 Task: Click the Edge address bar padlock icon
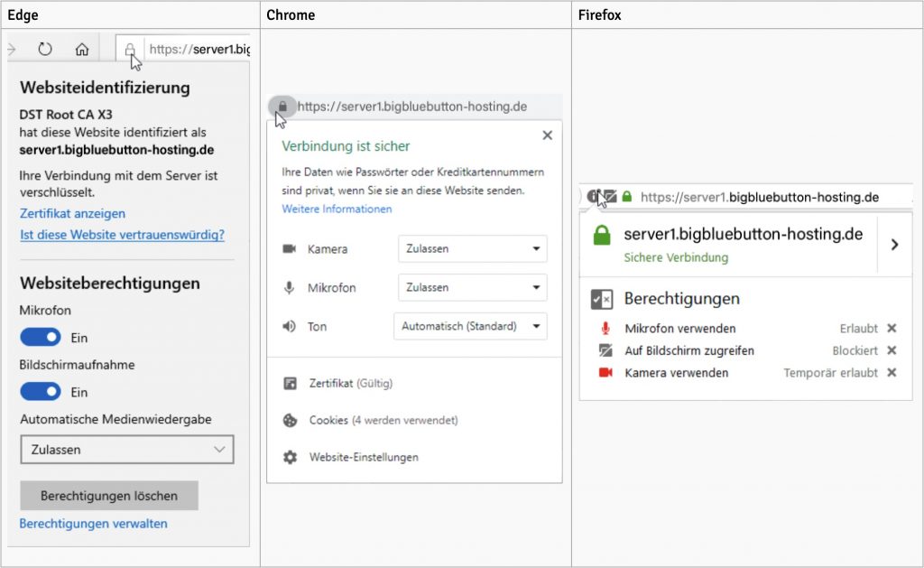130,50
